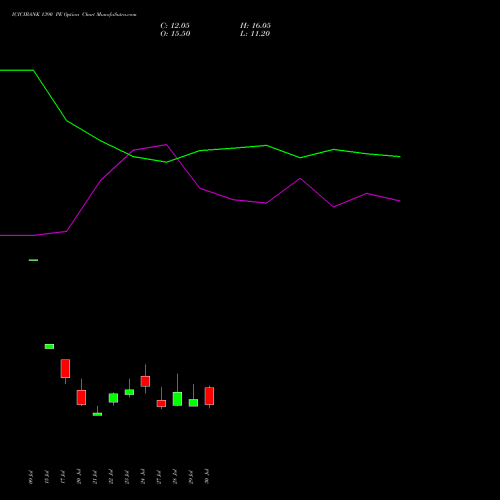Screen dimensions: 500x500
Task: Click the green candlestick for 29 Jul
Action: 193,403
